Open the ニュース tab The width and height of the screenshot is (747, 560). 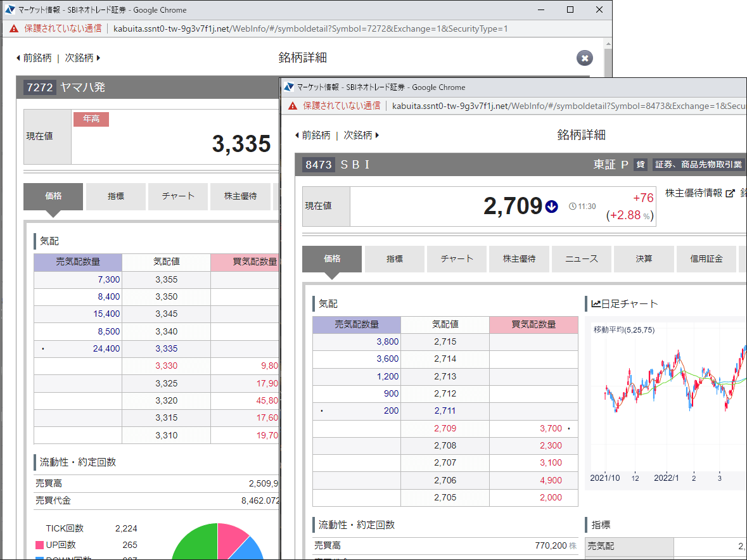(x=581, y=259)
